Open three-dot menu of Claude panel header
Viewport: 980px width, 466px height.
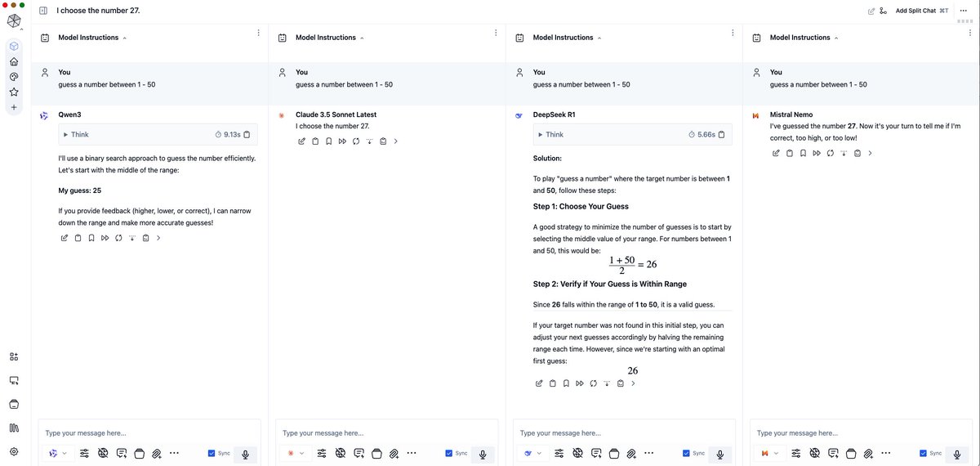point(496,33)
